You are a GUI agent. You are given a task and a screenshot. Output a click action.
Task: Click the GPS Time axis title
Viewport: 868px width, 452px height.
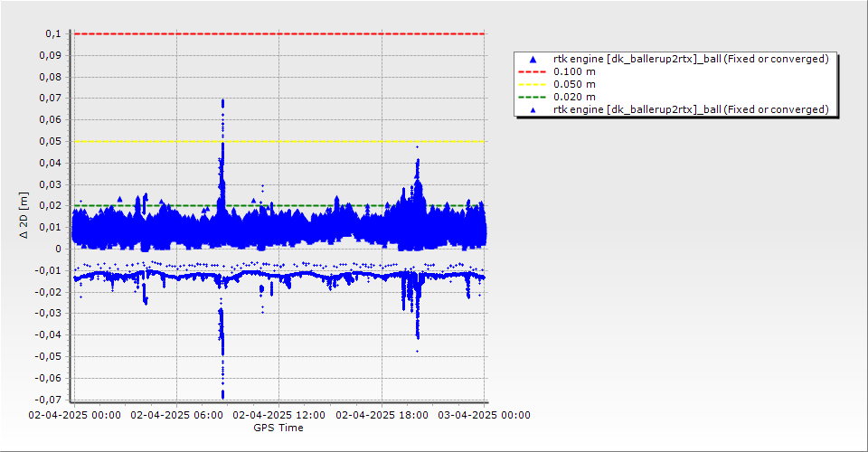pyautogui.click(x=278, y=428)
